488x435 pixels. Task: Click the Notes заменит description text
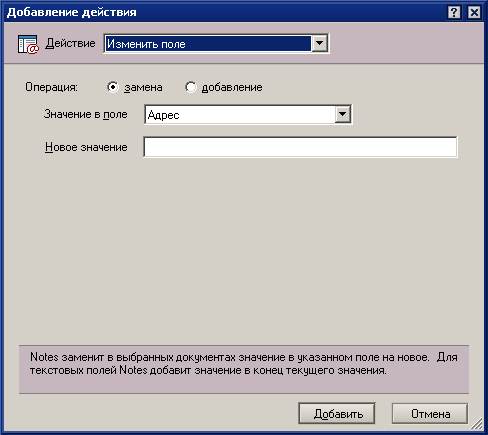244,364
